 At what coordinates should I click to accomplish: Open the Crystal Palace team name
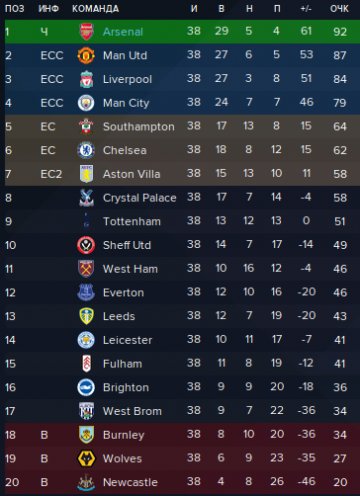(139, 198)
